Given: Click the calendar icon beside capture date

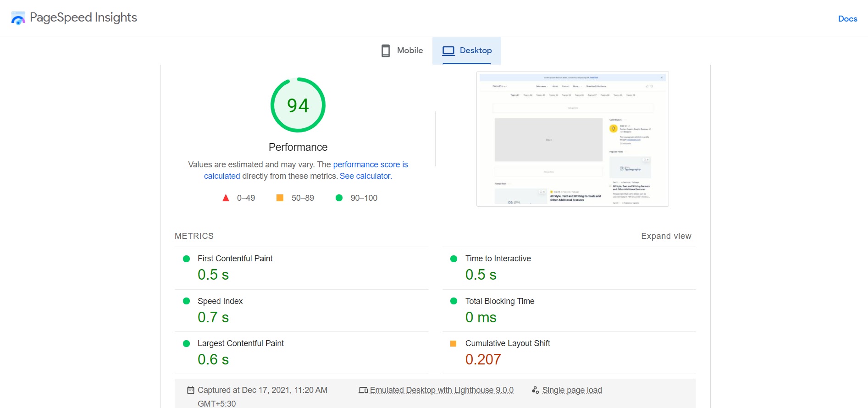Looking at the screenshot, I should 191,390.
